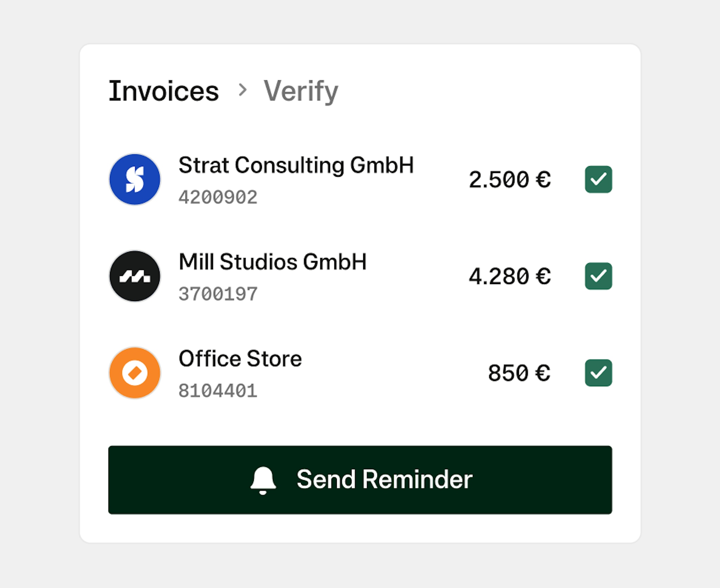720x588 pixels.
Task: Open the Mill Studios GmbH invoice name
Action: coord(272,262)
